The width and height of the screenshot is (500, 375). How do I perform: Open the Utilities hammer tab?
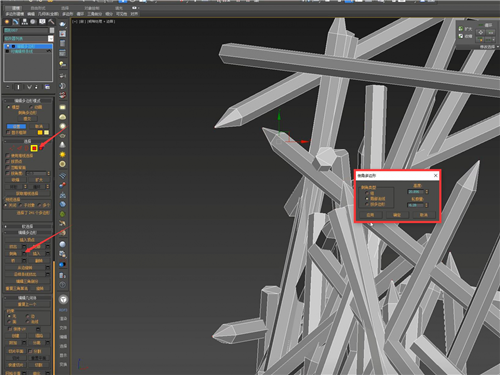pyautogui.click(x=51, y=22)
